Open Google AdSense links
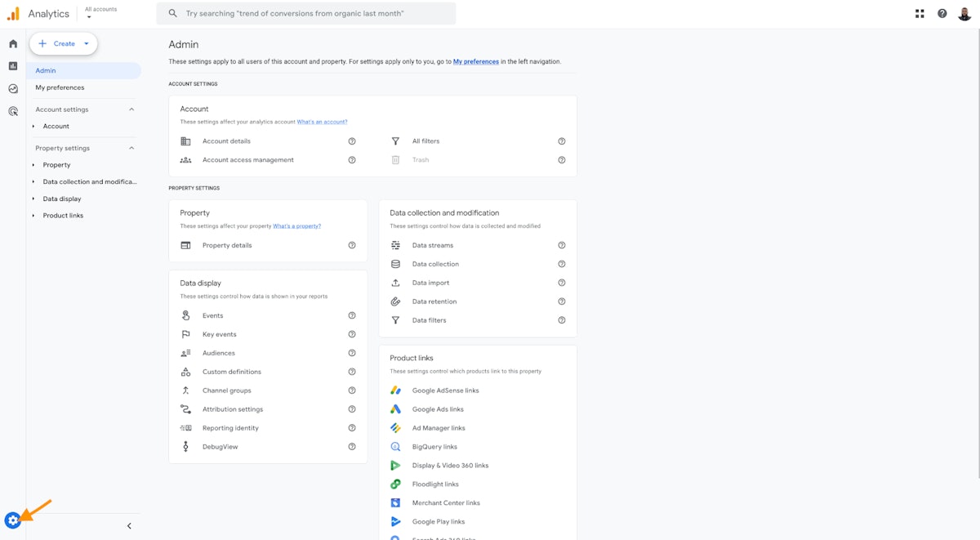 pos(445,390)
